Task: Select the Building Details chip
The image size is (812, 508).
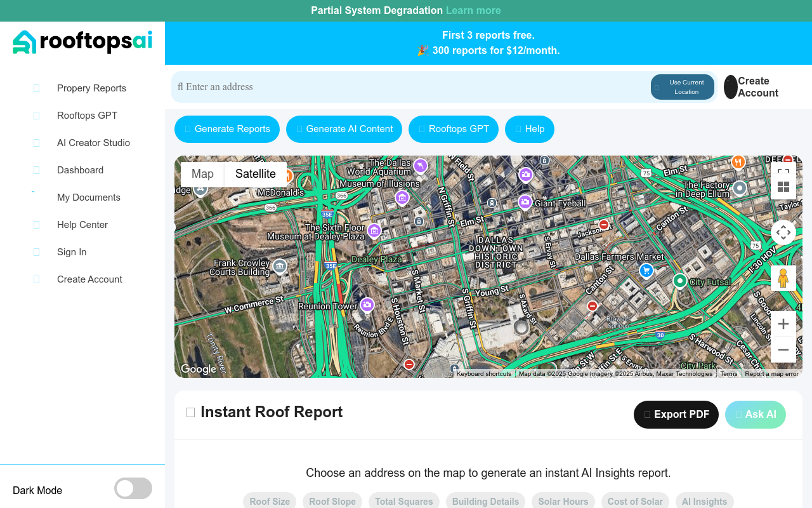Action: pos(486,501)
